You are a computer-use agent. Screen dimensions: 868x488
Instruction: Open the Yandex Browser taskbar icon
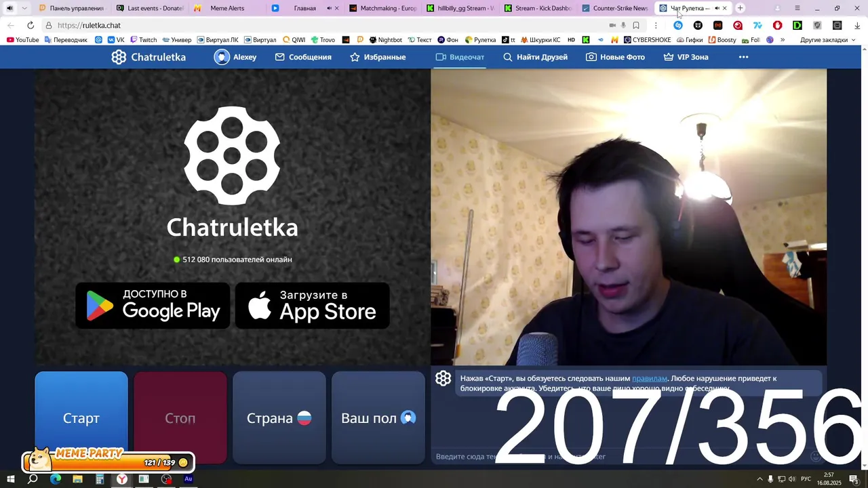tap(122, 479)
